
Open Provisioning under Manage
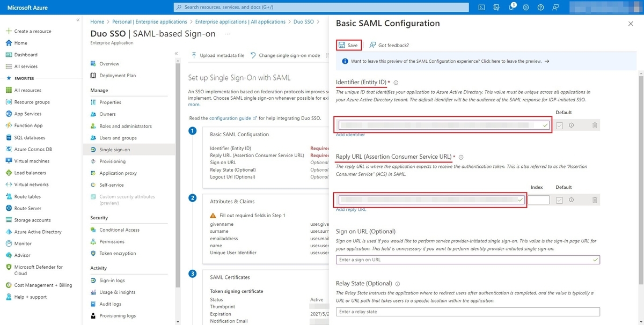pos(112,161)
